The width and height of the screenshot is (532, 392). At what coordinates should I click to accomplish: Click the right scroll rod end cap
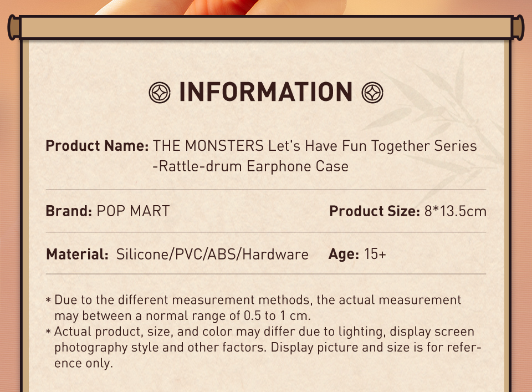click(518, 28)
